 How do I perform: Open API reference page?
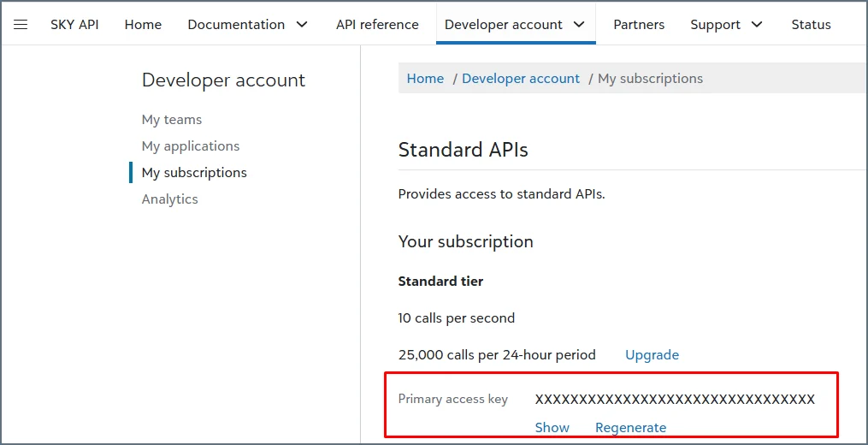[x=377, y=24]
